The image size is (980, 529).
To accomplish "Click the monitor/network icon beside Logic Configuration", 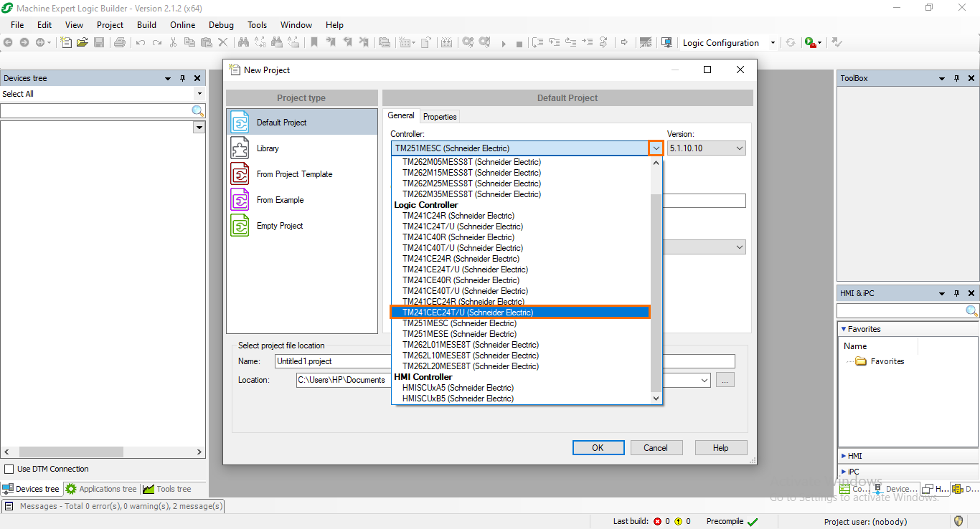I will coord(666,42).
